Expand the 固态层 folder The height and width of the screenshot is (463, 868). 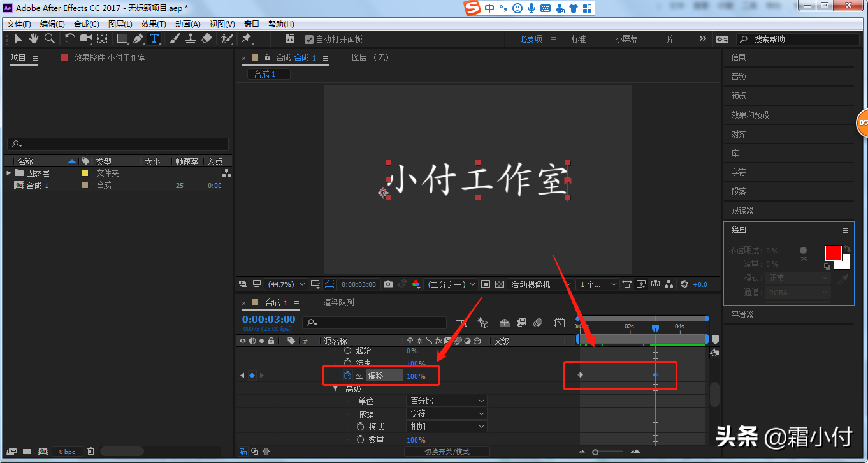click(9, 173)
